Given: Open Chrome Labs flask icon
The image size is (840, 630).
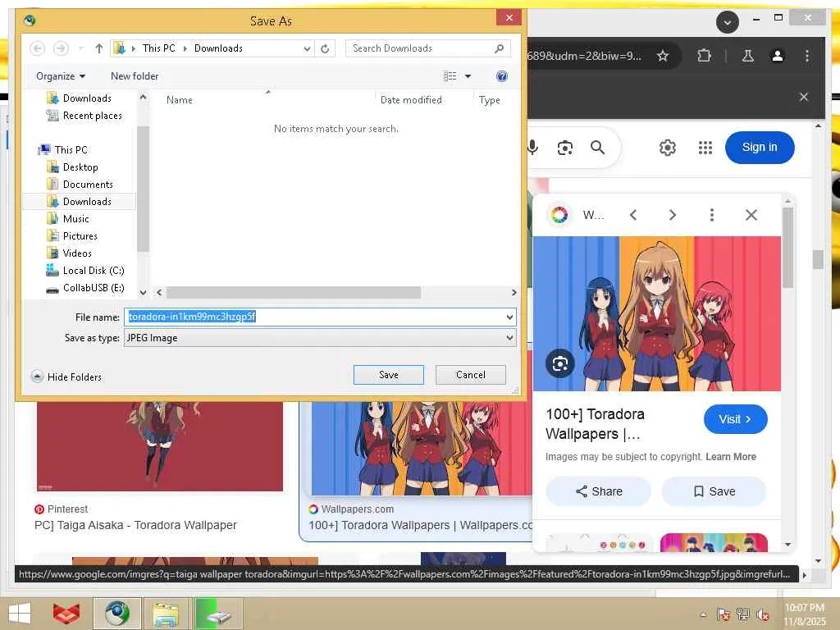Looking at the screenshot, I should tap(748, 56).
